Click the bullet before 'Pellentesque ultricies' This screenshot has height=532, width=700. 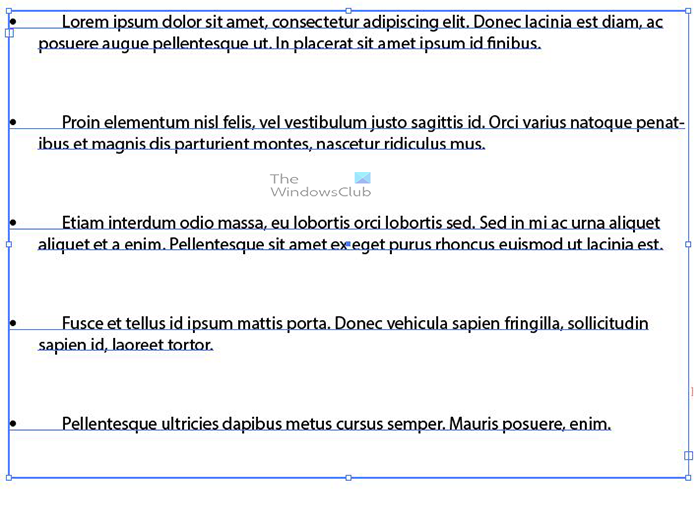tap(13, 423)
